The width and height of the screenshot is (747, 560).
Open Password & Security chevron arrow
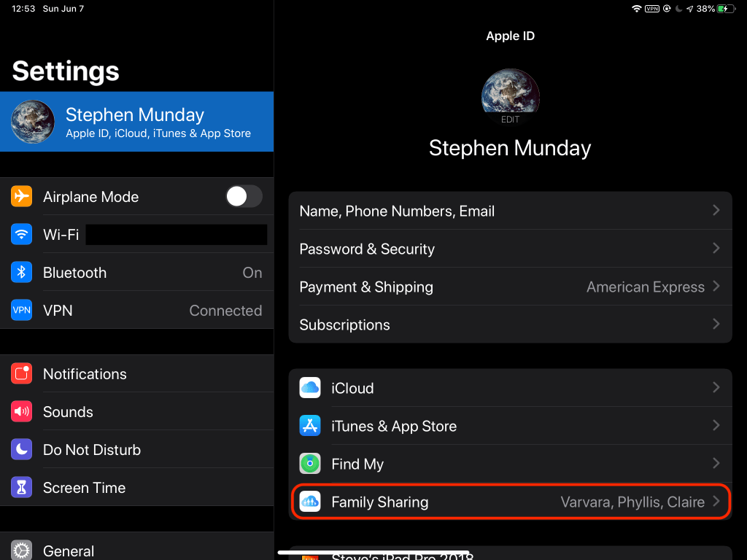pos(716,249)
